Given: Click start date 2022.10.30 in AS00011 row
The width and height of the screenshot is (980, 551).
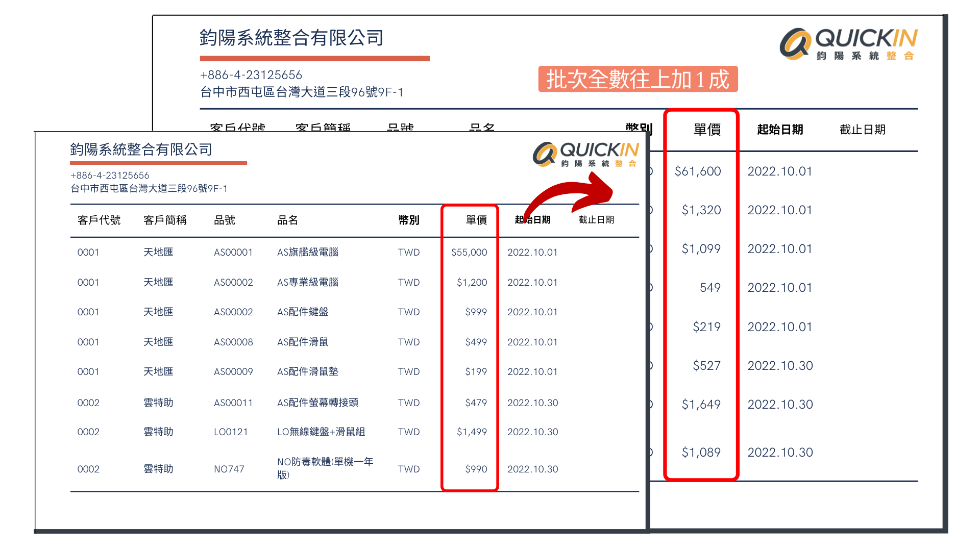Looking at the screenshot, I should [x=533, y=403].
